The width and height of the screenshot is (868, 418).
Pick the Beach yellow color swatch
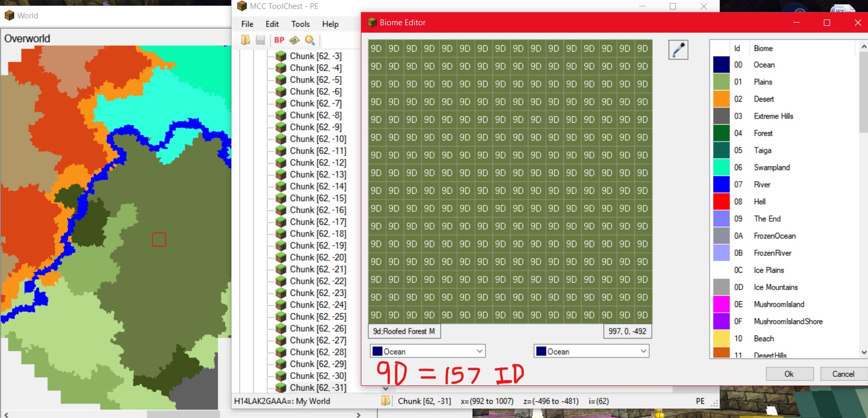click(721, 339)
